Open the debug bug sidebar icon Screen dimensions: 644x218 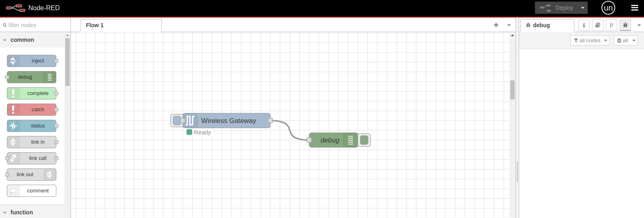625,25
